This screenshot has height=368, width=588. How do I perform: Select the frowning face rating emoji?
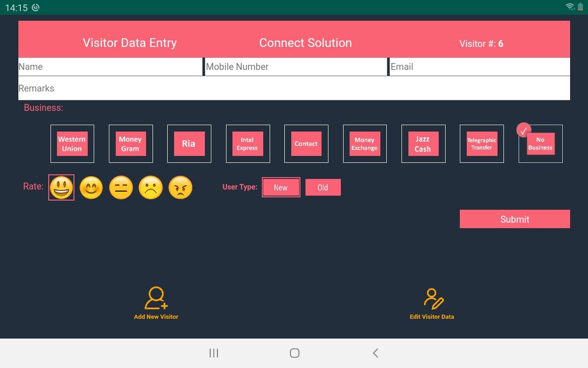pyautogui.click(x=151, y=188)
